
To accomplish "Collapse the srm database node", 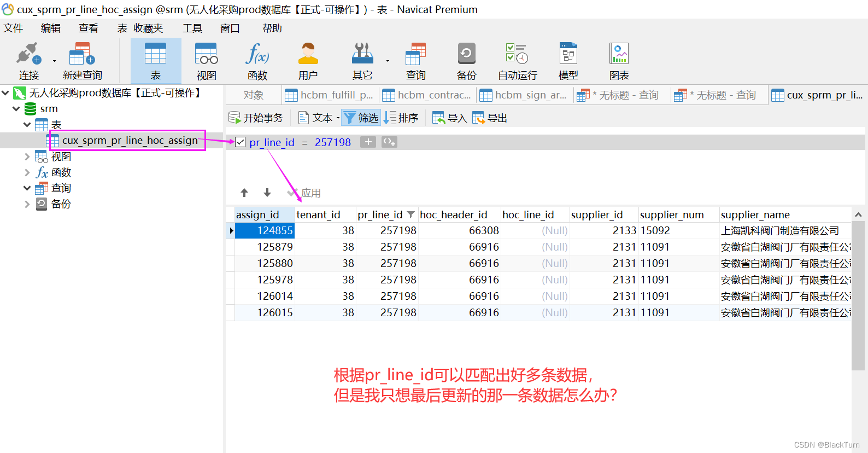I will coord(16,109).
